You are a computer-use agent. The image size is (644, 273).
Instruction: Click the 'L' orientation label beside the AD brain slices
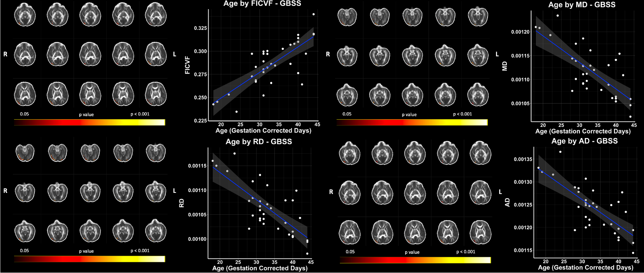[500, 192]
